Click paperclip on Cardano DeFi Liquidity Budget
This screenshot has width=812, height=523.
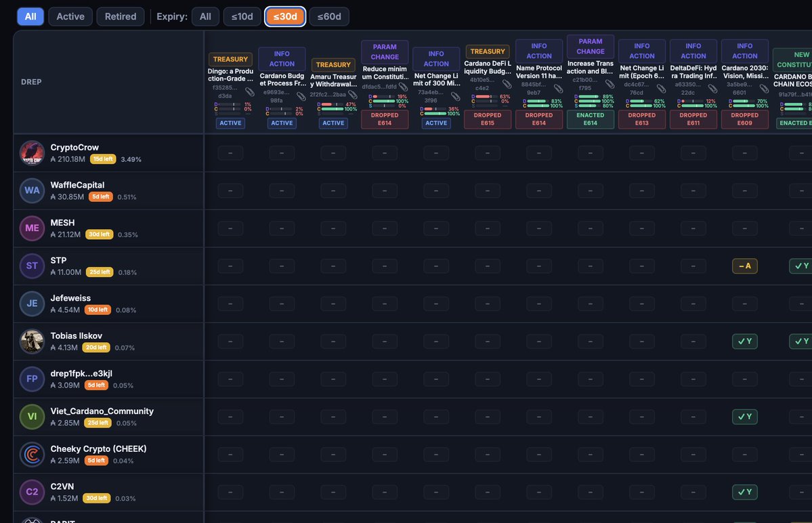507,84
